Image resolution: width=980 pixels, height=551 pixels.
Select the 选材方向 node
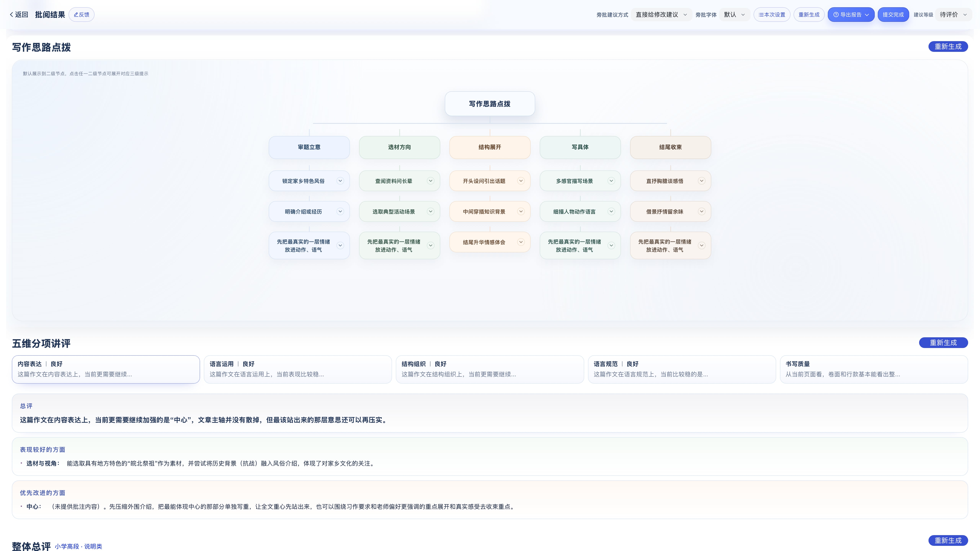pos(399,147)
